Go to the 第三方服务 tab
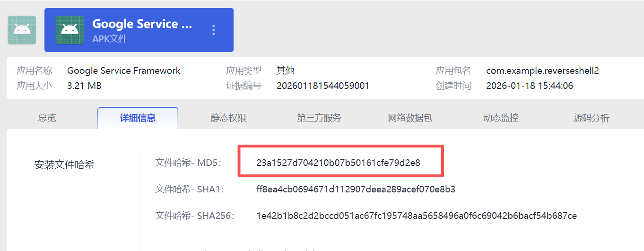 (x=319, y=118)
